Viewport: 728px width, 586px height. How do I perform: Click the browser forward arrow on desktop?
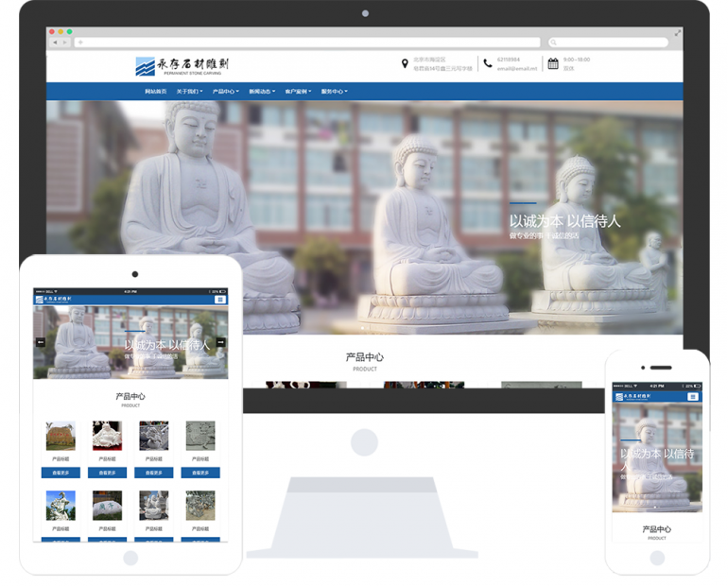[x=65, y=43]
